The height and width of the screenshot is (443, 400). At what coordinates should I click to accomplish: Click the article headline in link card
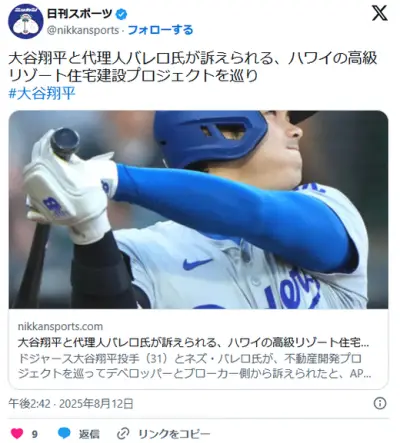[x=193, y=342]
